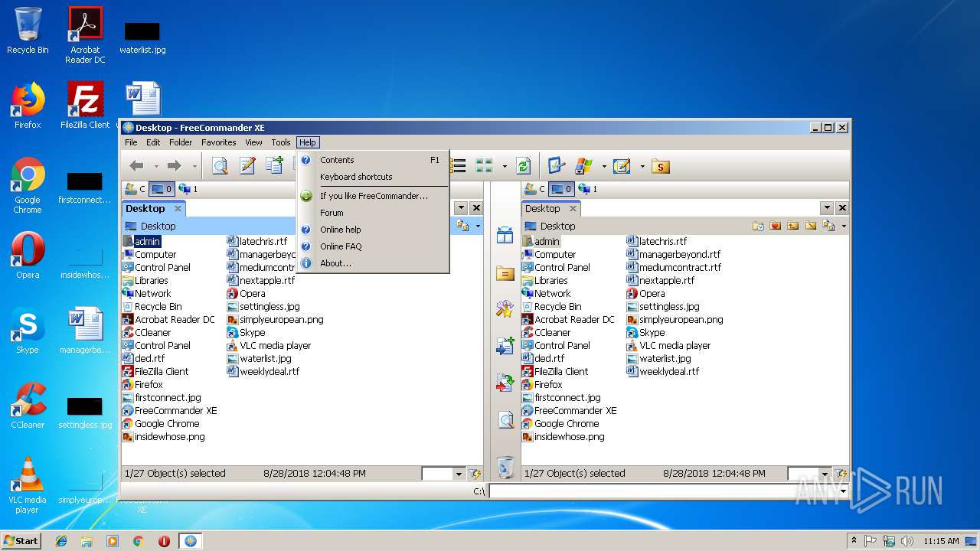
Task: Select drive C in right drive bar
Action: click(534, 189)
